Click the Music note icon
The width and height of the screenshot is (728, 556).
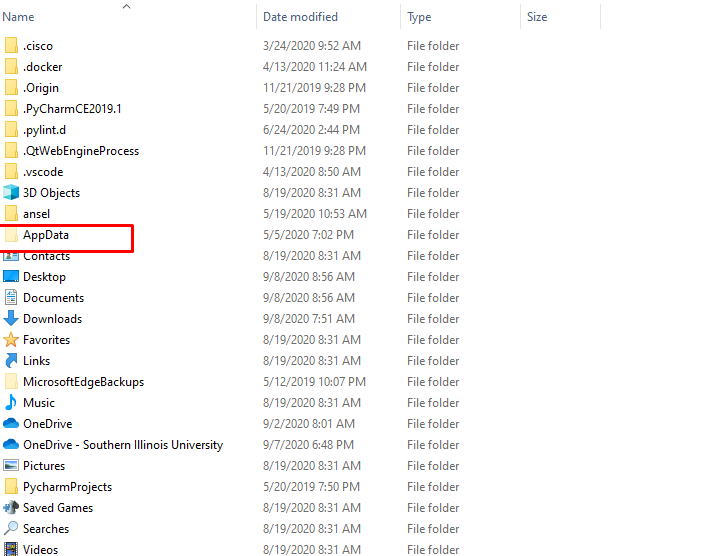11,403
